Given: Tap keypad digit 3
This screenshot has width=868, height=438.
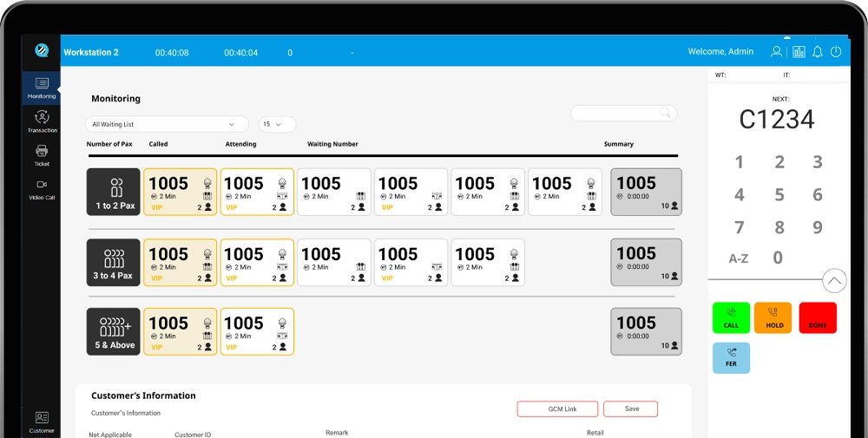Looking at the screenshot, I should click(817, 162).
